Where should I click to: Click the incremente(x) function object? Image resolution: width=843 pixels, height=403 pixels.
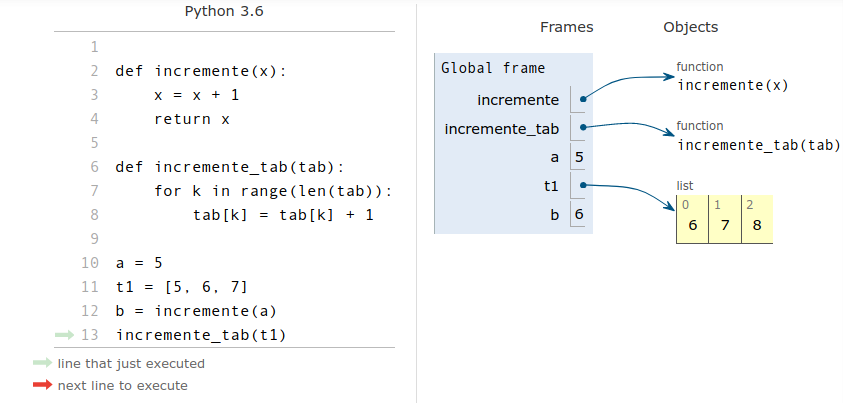click(733, 85)
